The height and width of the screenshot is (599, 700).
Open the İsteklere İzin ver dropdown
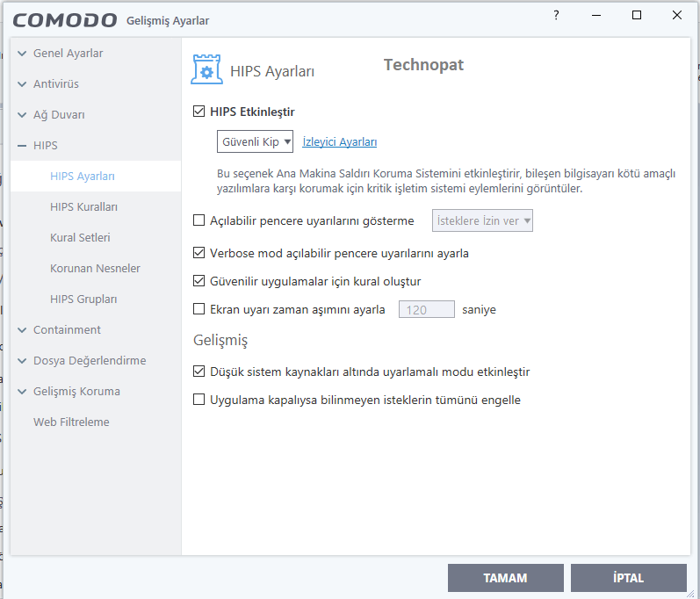482,220
